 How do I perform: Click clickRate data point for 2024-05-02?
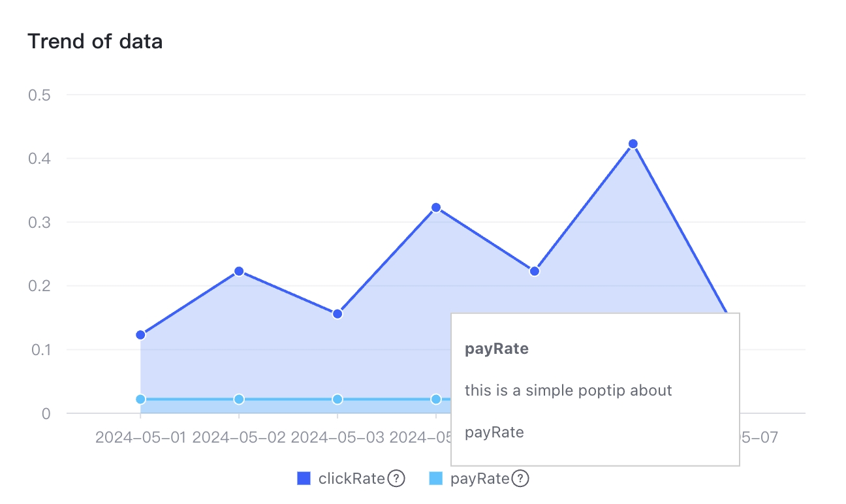pos(239,271)
